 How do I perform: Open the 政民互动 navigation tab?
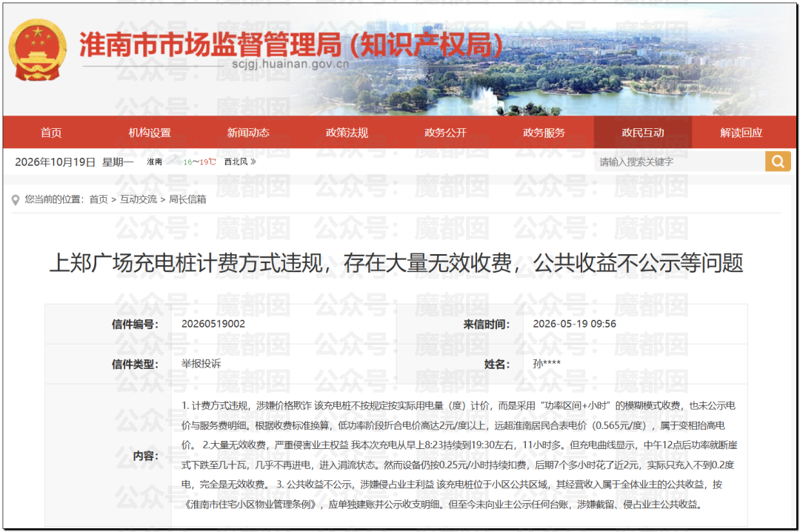pyautogui.click(x=643, y=132)
